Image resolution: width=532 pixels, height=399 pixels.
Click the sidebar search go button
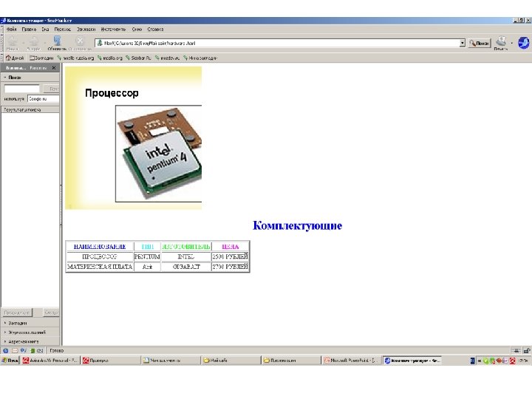tap(51, 89)
